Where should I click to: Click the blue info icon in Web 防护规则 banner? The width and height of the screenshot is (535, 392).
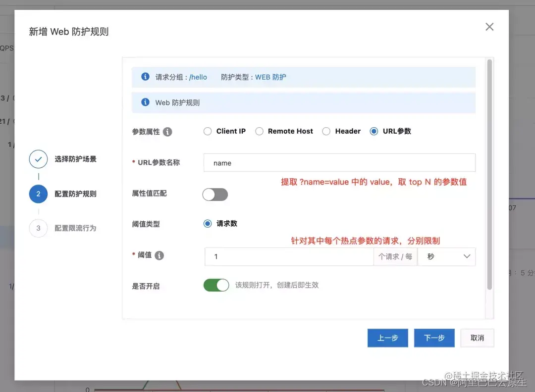145,103
